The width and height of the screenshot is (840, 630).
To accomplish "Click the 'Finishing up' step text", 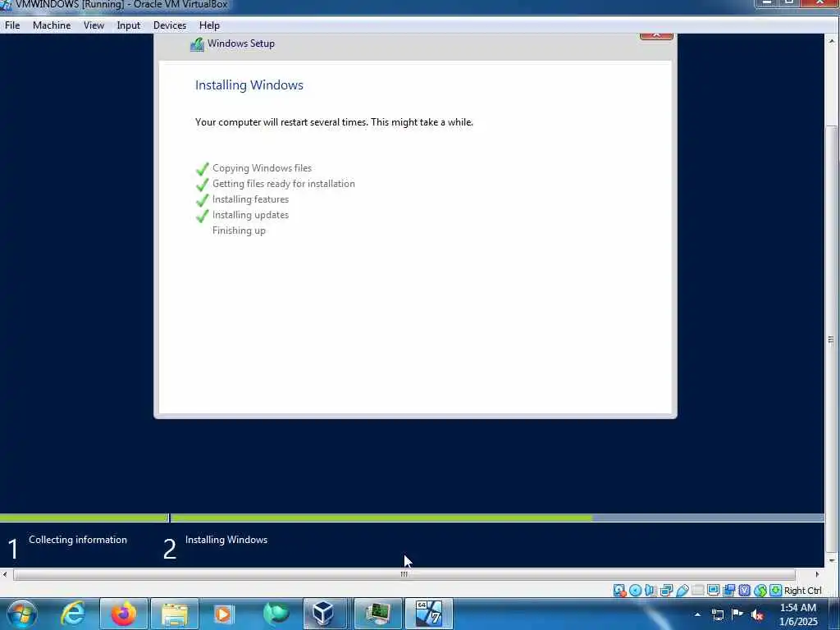I will (x=239, y=231).
